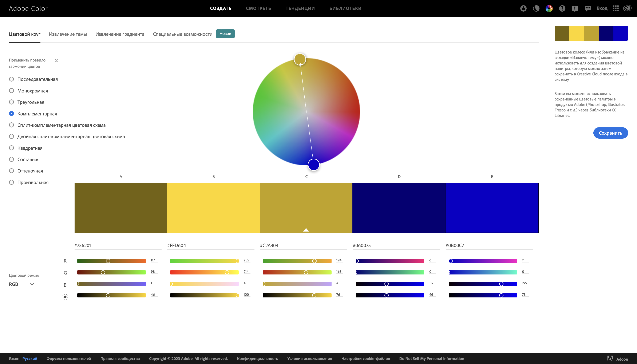Click the harmony rule help info icon

(56, 60)
